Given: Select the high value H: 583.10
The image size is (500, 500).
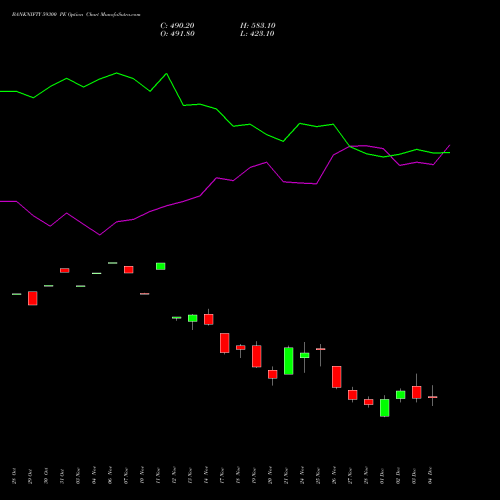Looking at the screenshot, I should (x=258, y=26).
